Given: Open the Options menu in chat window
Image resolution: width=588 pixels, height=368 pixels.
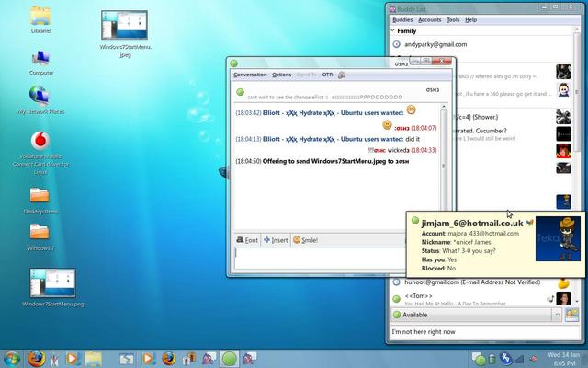Looking at the screenshot, I should click(x=282, y=75).
